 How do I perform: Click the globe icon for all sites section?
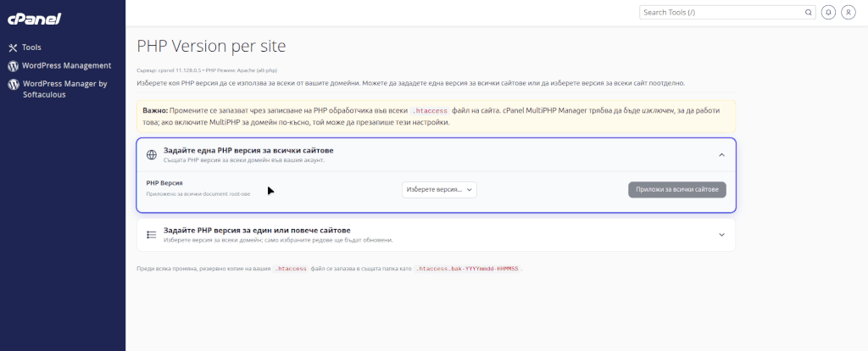pos(152,155)
